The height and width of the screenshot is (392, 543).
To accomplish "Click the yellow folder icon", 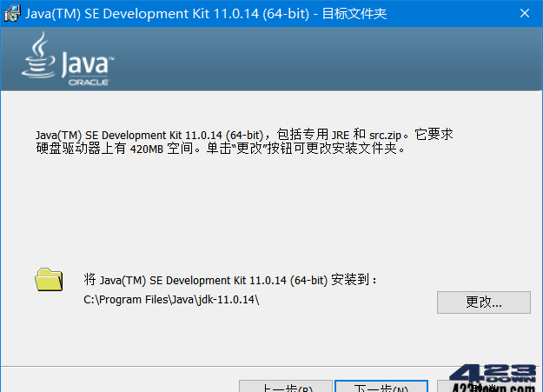I will (49, 279).
